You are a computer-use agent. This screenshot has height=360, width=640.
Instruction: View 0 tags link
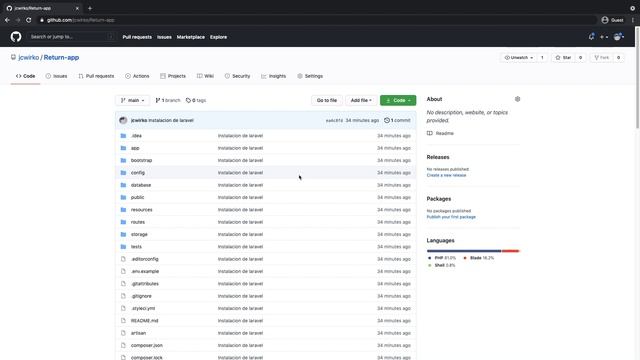pos(196,100)
